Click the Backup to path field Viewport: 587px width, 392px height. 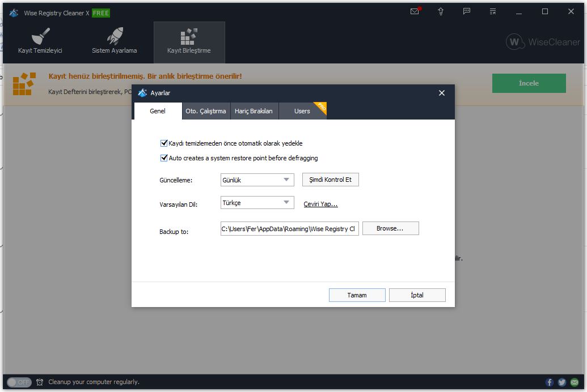(289, 228)
